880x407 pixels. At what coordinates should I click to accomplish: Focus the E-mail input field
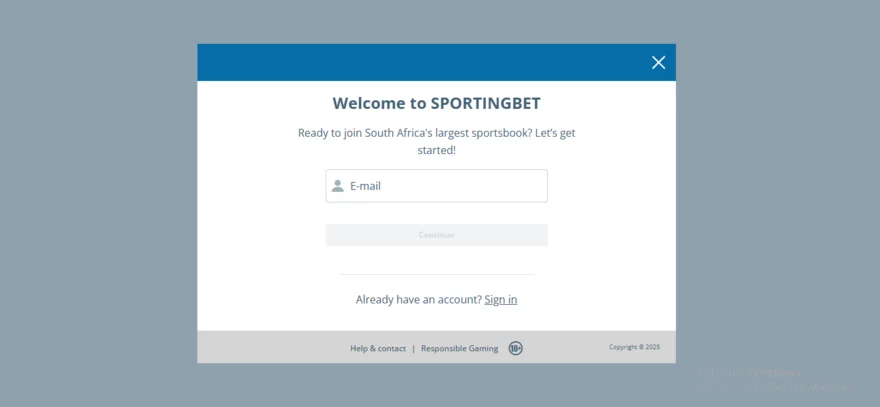pyautogui.click(x=437, y=186)
